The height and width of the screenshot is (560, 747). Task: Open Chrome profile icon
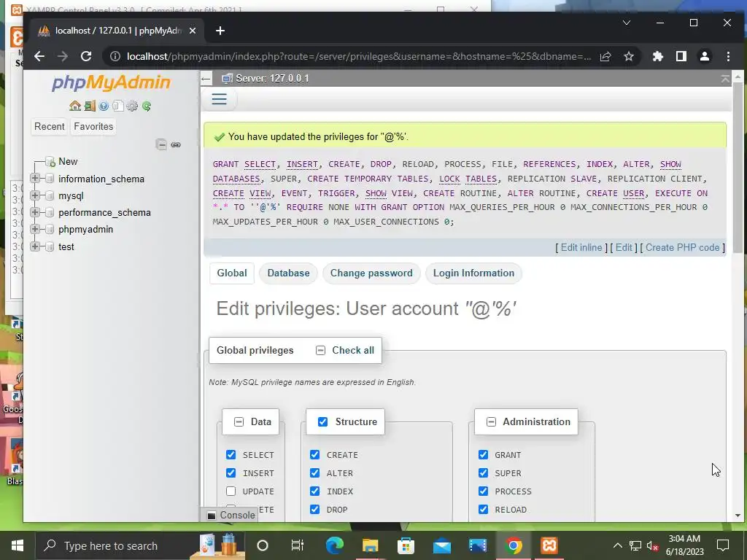[705, 56]
